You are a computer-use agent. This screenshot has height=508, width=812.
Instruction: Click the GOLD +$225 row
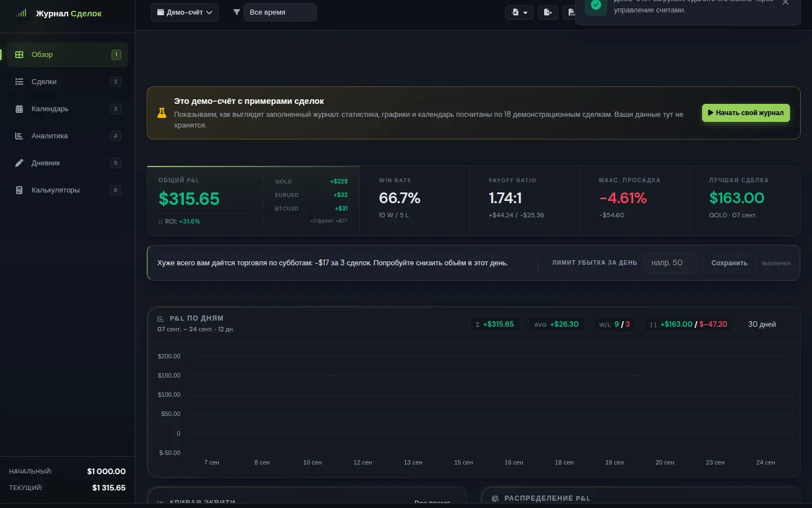(x=311, y=182)
